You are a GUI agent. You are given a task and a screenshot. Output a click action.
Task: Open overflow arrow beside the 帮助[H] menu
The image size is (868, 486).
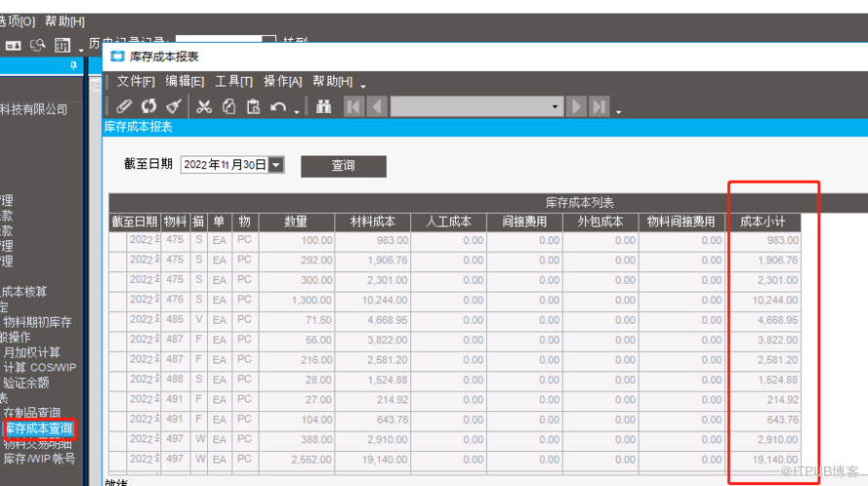click(x=363, y=86)
